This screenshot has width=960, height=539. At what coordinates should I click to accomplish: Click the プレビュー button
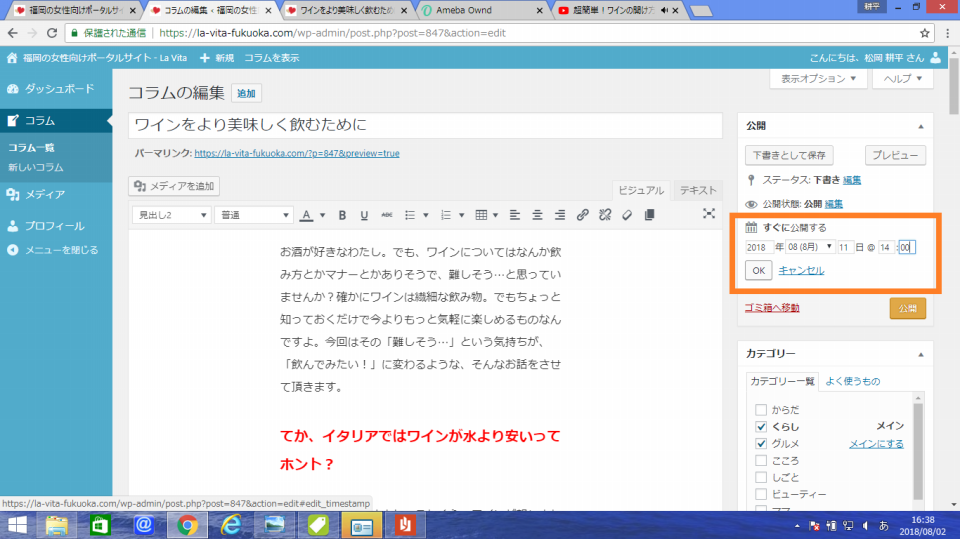895,155
